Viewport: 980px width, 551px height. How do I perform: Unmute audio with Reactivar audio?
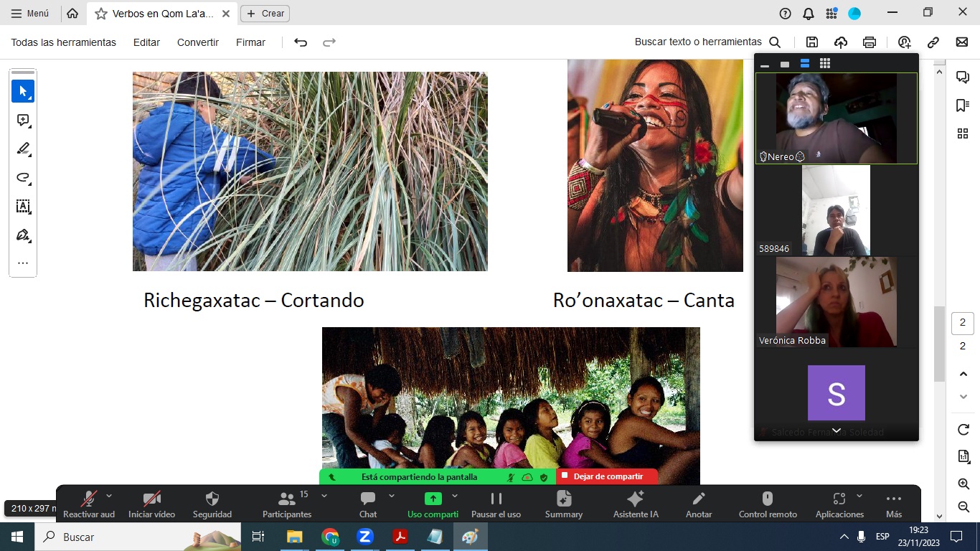pyautogui.click(x=89, y=505)
